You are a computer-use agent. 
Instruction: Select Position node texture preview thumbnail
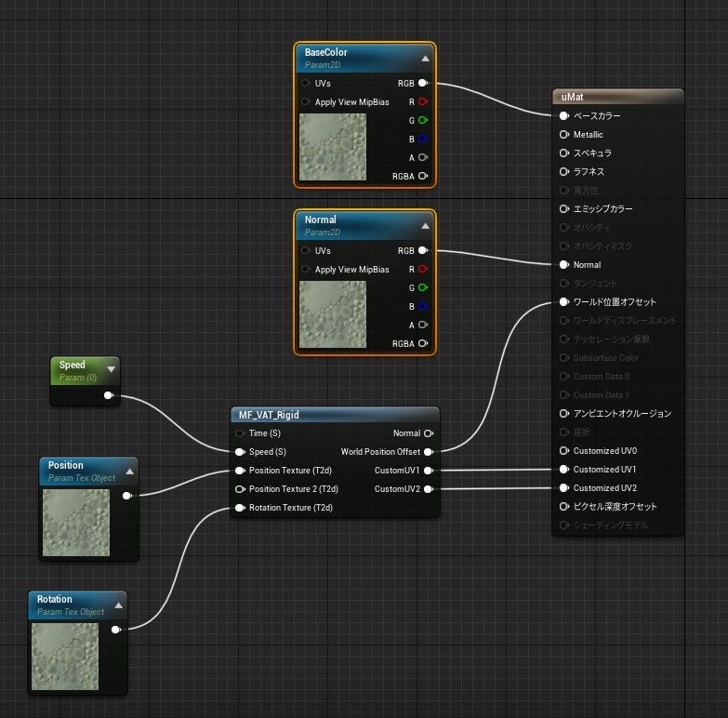point(76,523)
